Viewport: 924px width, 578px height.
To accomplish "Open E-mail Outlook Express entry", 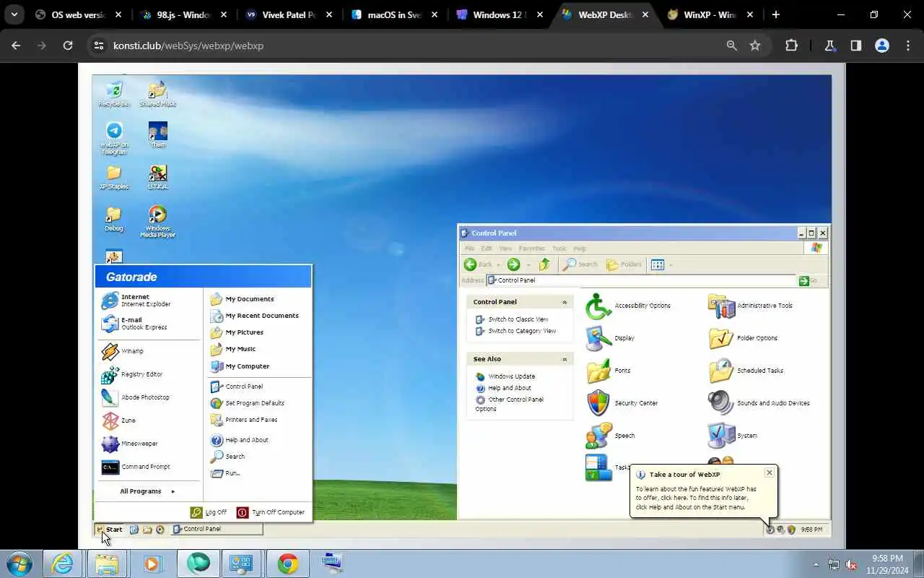I will click(134, 324).
